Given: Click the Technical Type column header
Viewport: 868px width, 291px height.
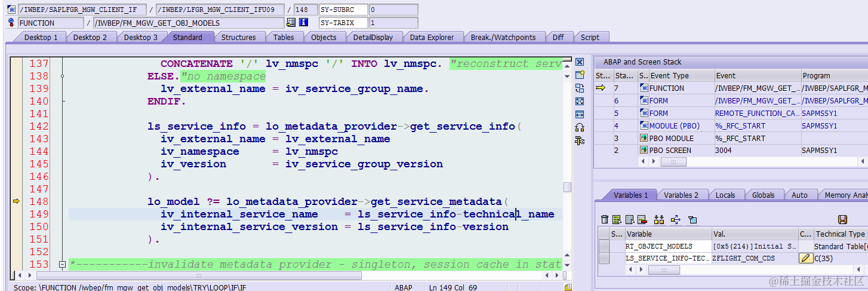Looking at the screenshot, I should 841,234.
